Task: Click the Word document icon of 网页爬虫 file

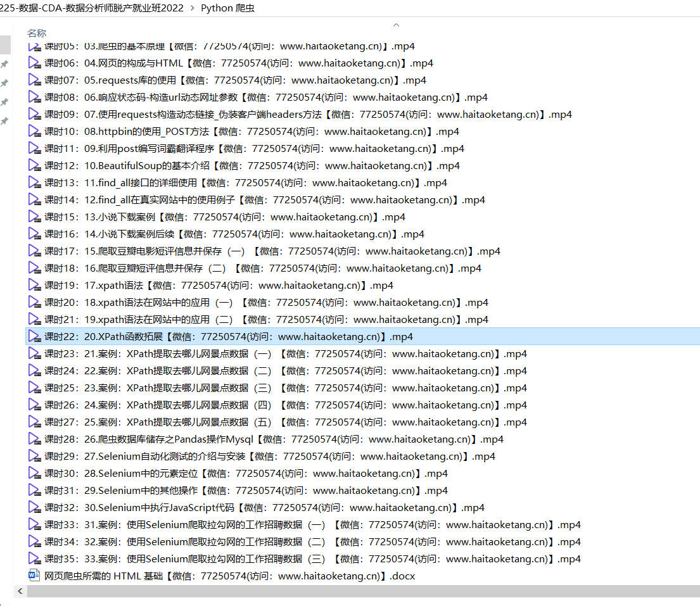Action: coord(34,576)
